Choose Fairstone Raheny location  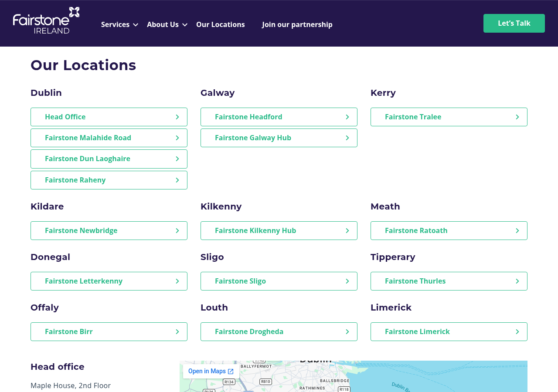[109, 180]
